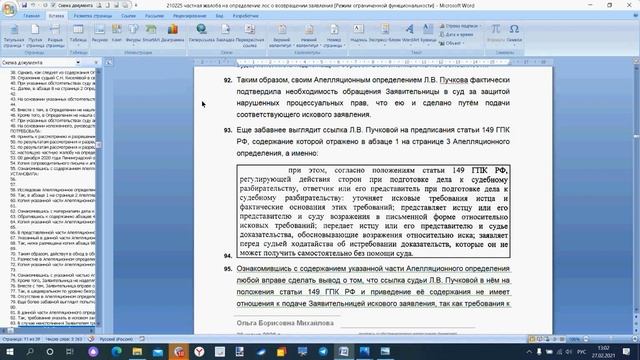Open Word Help icon on ribbon

click(x=636, y=16)
